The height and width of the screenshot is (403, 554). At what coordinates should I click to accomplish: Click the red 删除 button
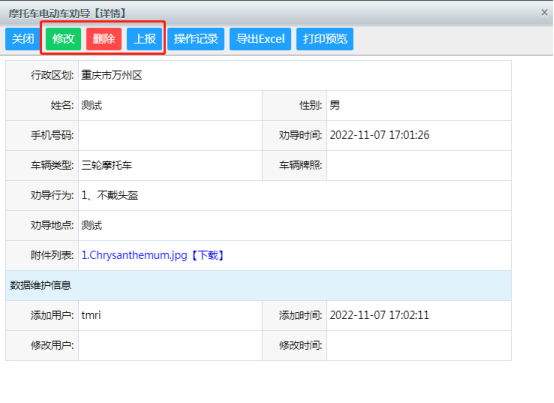(x=104, y=39)
